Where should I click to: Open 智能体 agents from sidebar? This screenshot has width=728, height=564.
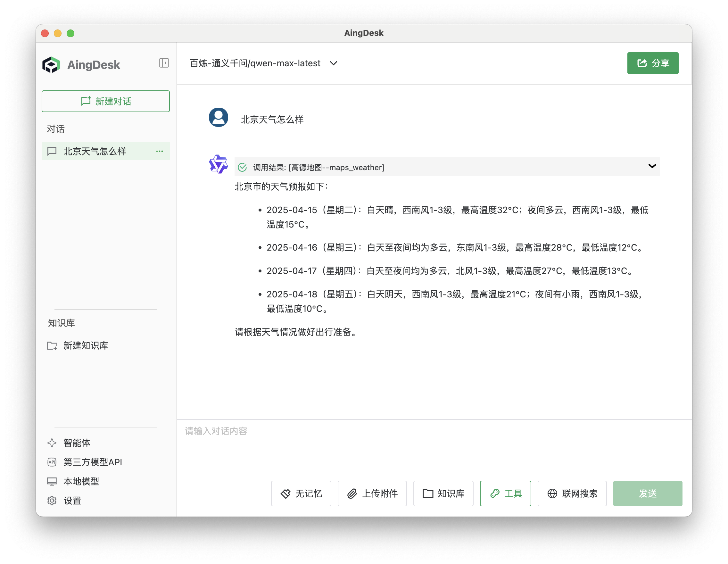coord(76,443)
